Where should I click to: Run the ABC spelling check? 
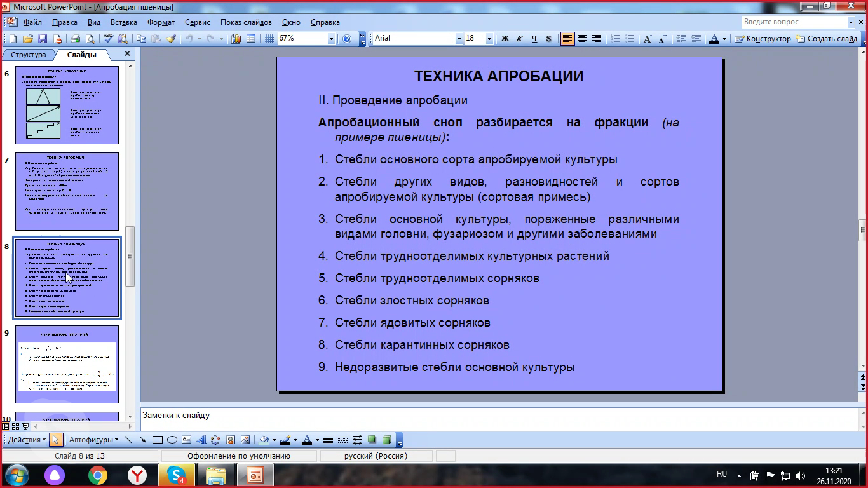pos(108,39)
